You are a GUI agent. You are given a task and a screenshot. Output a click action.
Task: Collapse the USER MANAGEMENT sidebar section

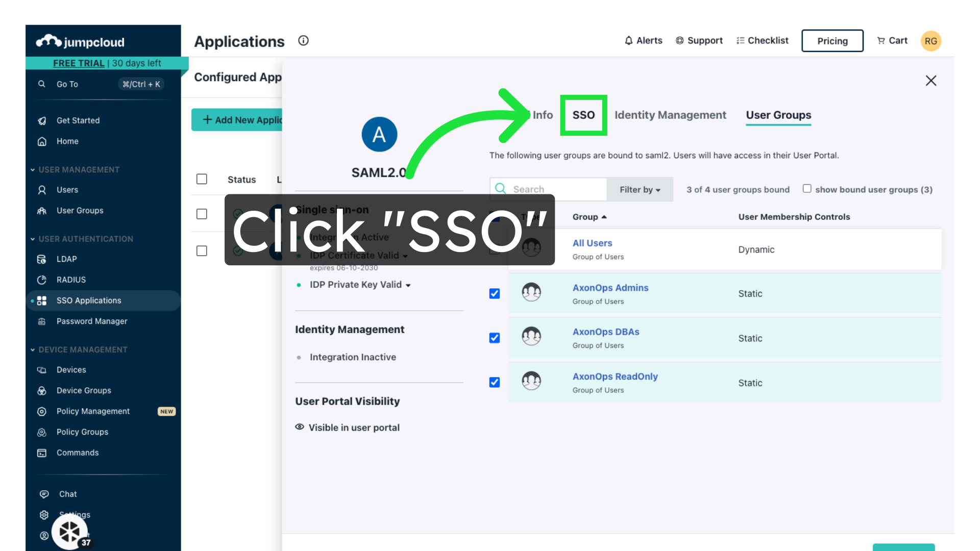[33, 170]
